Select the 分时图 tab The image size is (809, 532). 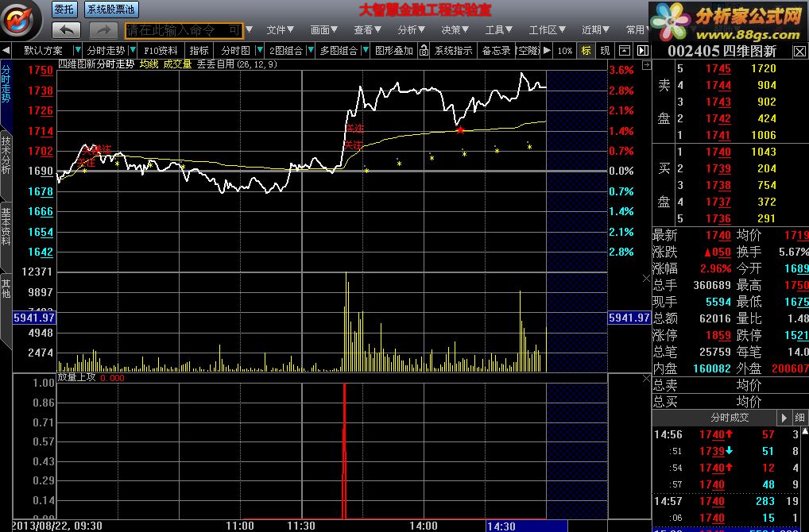[235, 51]
